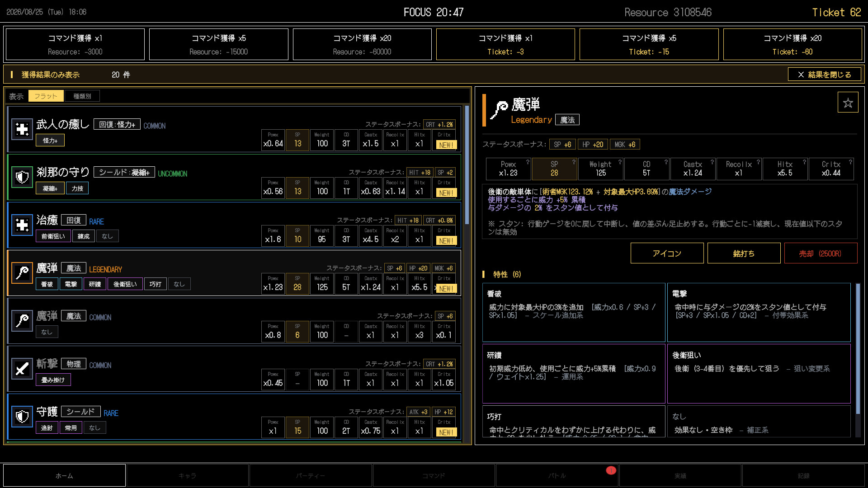Click the 銘打ち button
Image resolution: width=868 pixels, height=488 pixels.
[x=744, y=253]
